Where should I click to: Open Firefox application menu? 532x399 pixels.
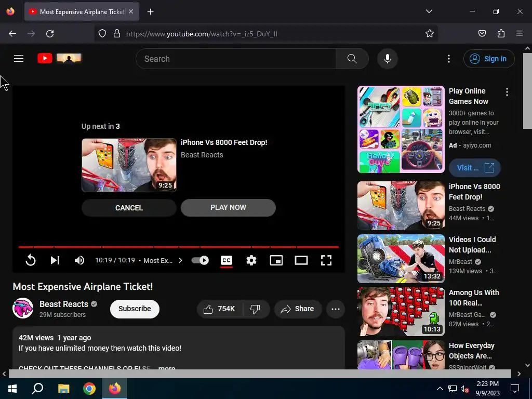[x=519, y=33]
